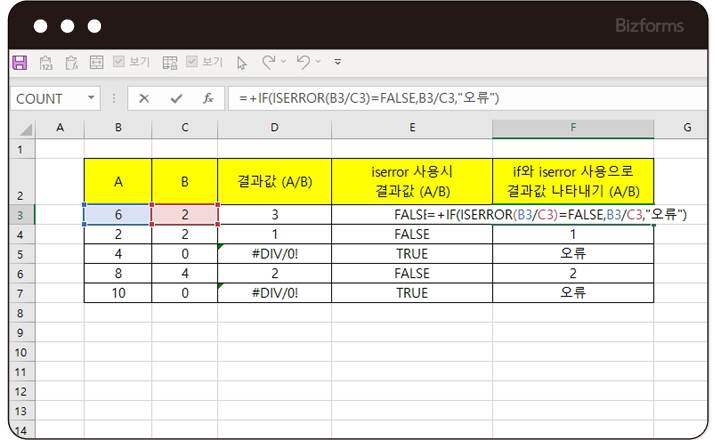715x440 pixels.
Task: Open the Insert Function fx dialog
Action: pyautogui.click(x=208, y=98)
